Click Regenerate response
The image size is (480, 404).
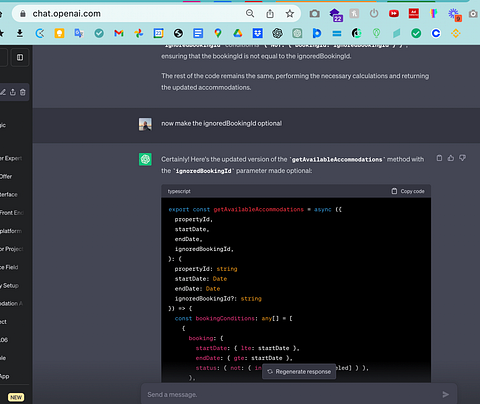pos(299,371)
